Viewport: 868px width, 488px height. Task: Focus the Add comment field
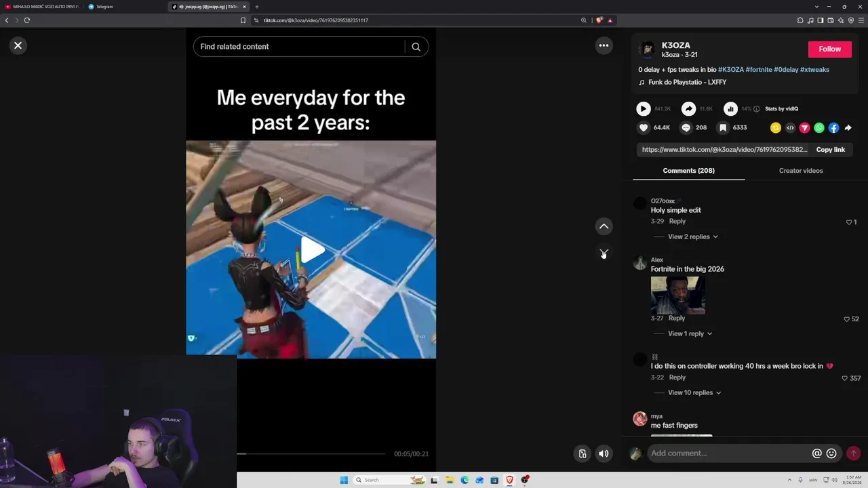(x=729, y=453)
